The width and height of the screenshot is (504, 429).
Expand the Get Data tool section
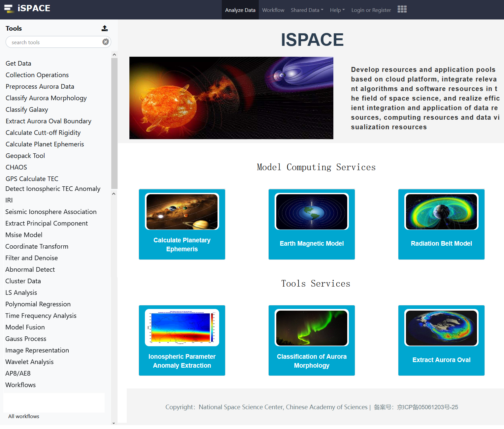coord(18,63)
